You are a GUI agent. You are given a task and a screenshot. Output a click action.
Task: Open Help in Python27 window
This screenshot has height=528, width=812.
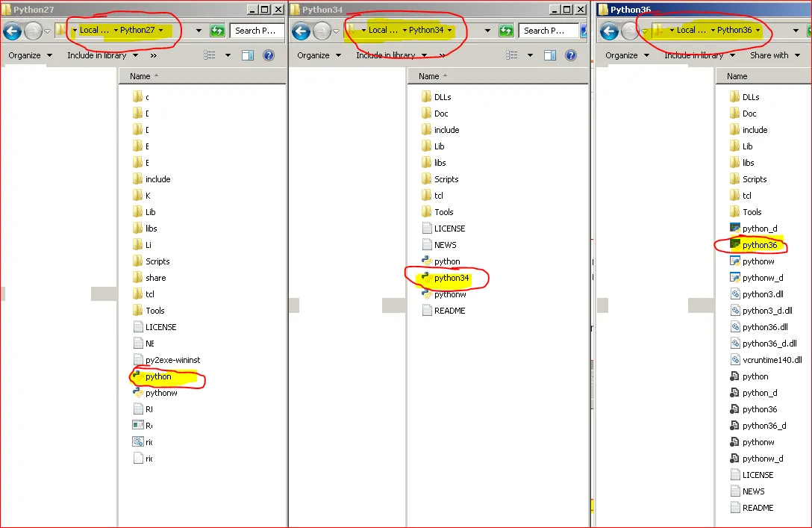[x=269, y=55]
